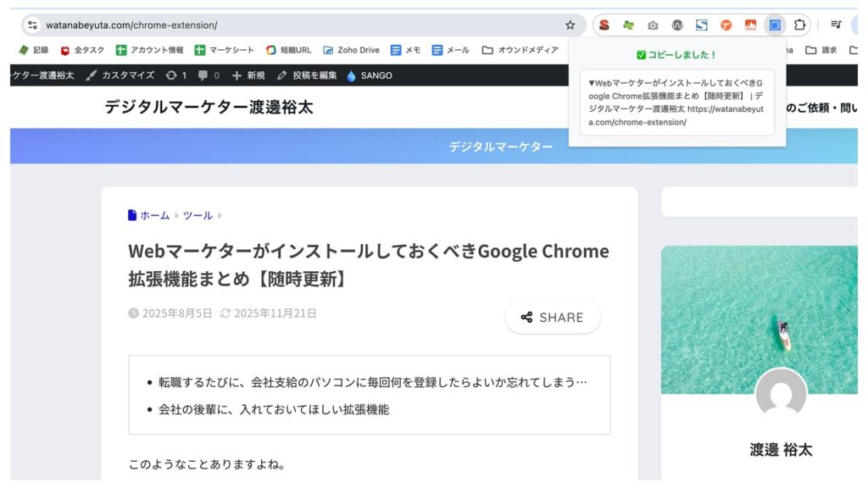This screenshot has height=488, width=868.
Task: Click the blue square copy-URL extension icon
Action: (x=774, y=25)
